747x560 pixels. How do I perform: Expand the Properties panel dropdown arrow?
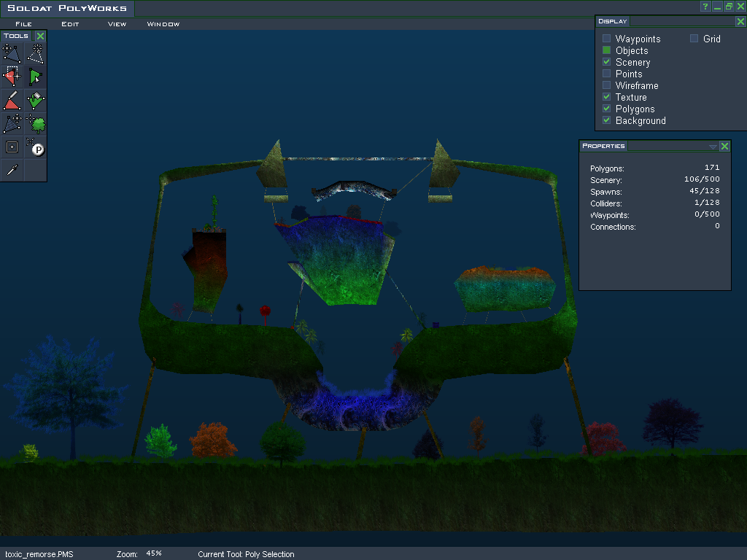tap(713, 147)
